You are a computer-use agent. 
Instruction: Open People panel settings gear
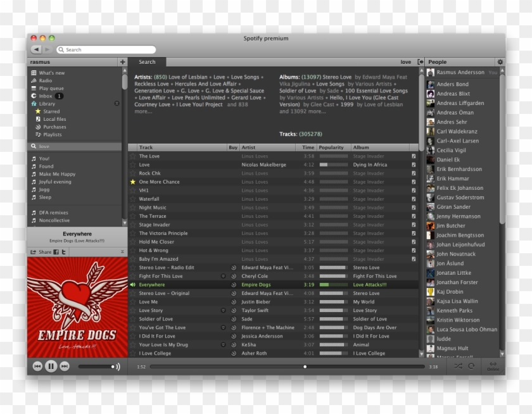tap(500, 61)
